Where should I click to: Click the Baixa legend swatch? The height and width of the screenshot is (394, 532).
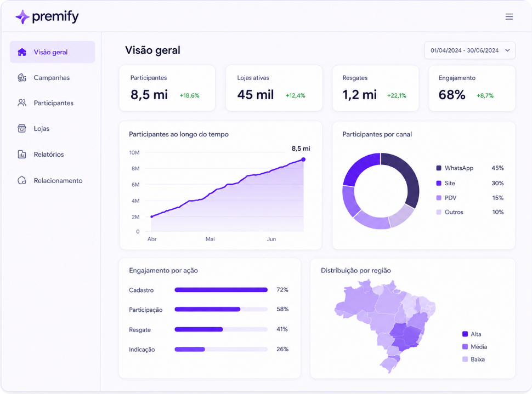[x=465, y=359]
